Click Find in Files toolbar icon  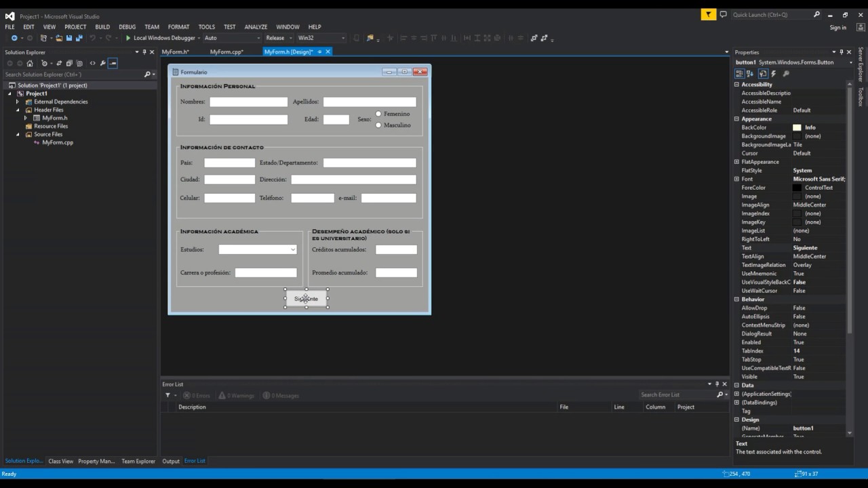(370, 38)
